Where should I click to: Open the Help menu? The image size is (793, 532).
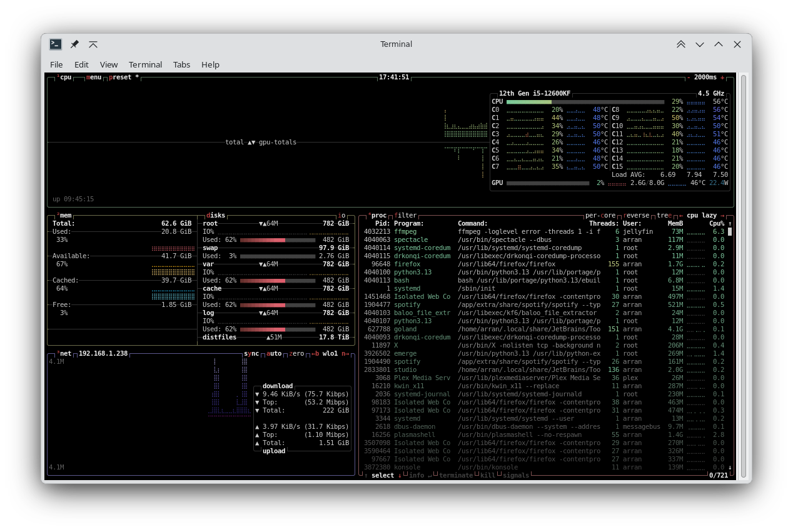(210, 64)
